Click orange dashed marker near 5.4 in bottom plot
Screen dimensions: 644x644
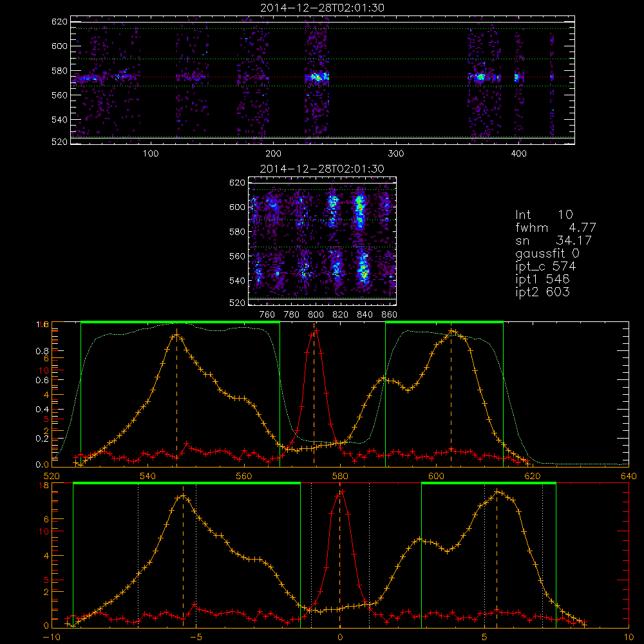(x=497, y=558)
